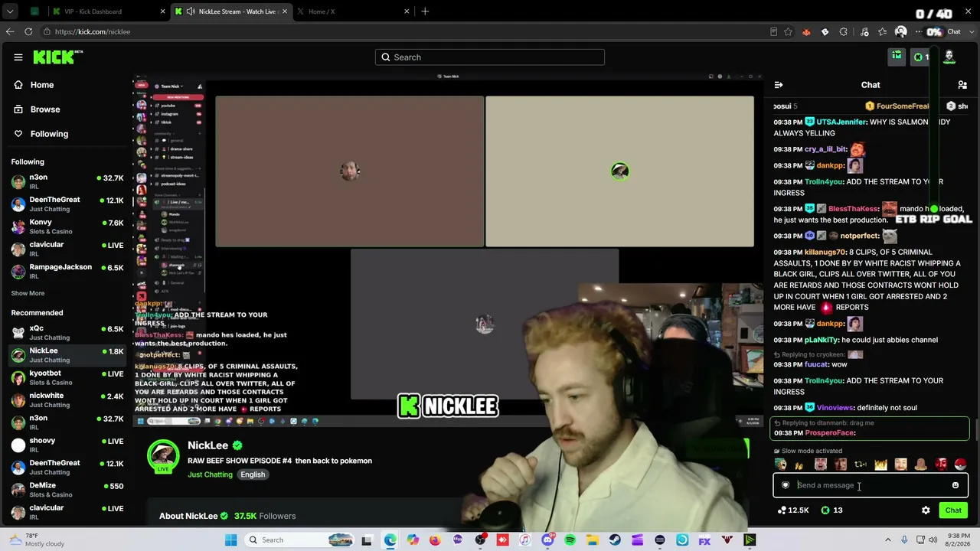This screenshot has width=980, height=551.
Task: Click the English language tag
Action: click(x=253, y=474)
